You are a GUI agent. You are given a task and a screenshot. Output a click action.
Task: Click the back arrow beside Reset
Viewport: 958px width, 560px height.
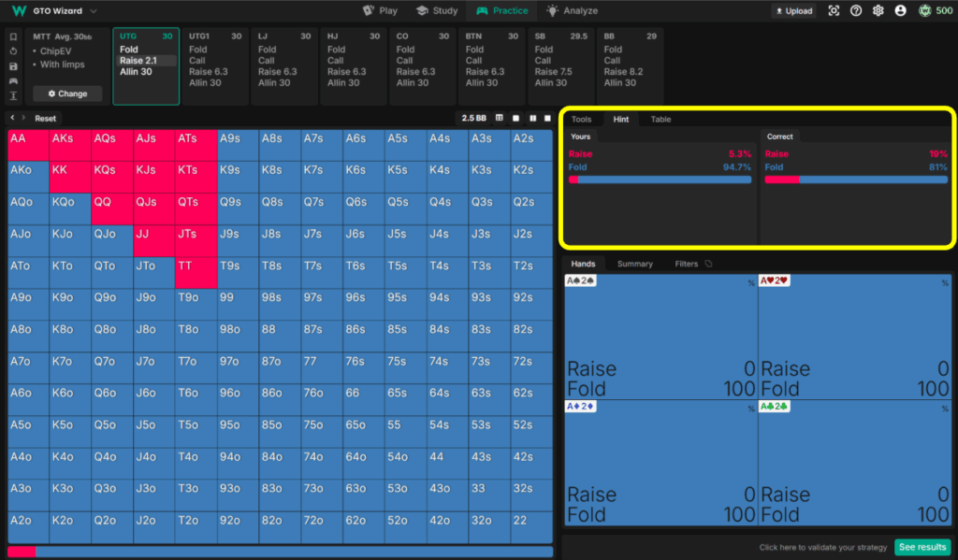(x=12, y=118)
